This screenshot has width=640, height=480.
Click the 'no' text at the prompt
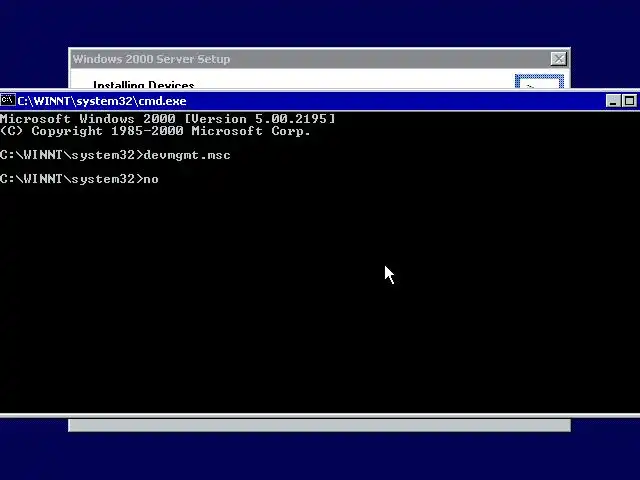tap(151, 179)
